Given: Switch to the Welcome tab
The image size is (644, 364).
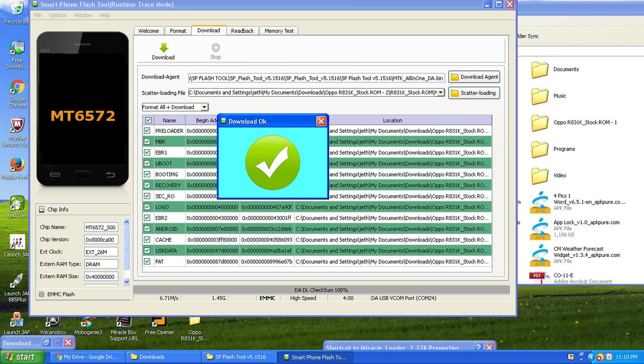Looking at the screenshot, I should 148,31.
